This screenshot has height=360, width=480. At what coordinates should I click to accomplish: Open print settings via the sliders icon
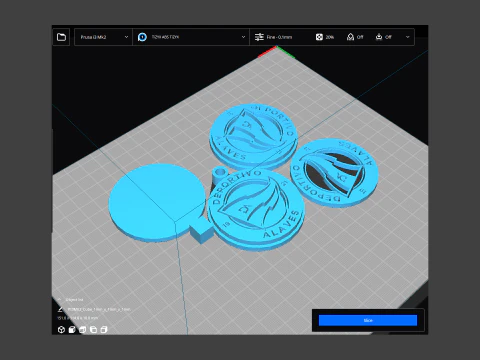point(259,37)
